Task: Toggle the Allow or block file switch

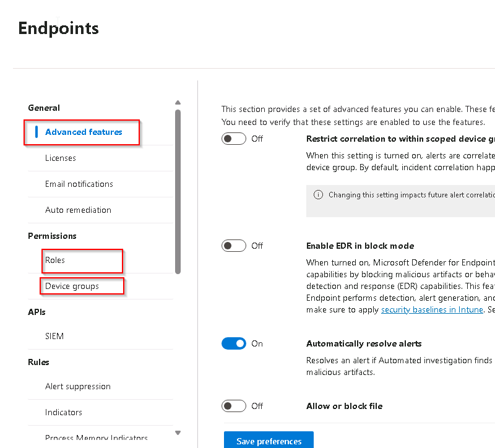Action: click(234, 406)
